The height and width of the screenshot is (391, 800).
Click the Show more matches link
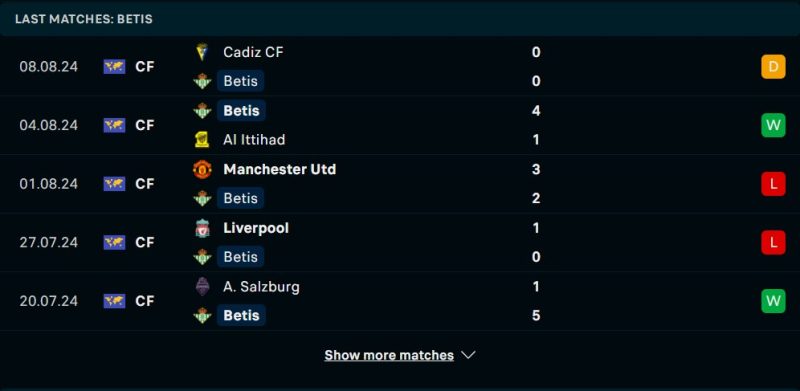[389, 355]
